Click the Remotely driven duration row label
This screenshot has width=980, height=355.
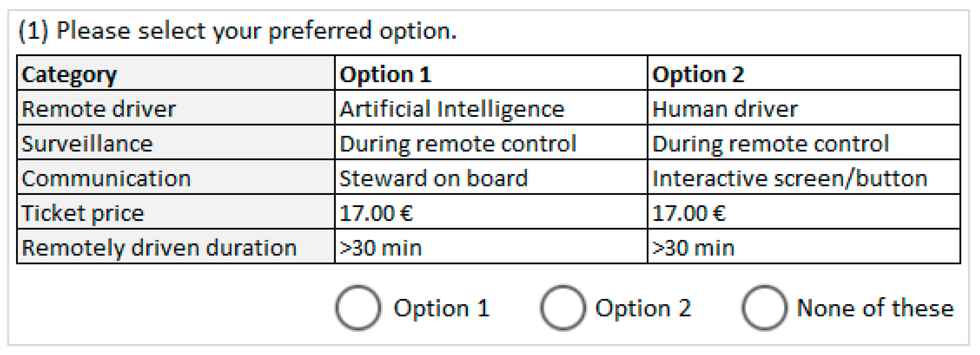coord(159,248)
